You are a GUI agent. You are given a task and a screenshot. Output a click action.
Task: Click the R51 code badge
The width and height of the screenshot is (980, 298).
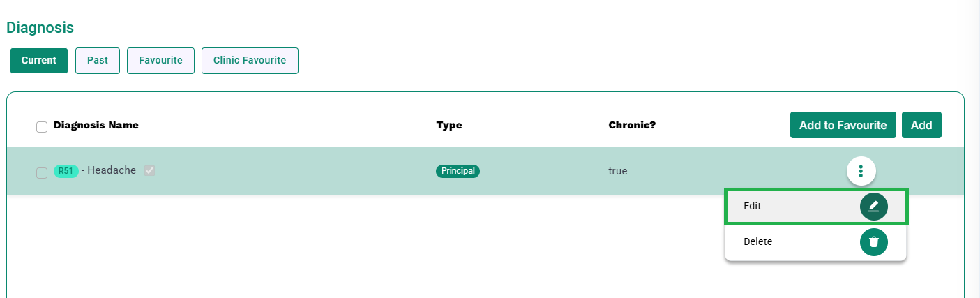point(66,171)
